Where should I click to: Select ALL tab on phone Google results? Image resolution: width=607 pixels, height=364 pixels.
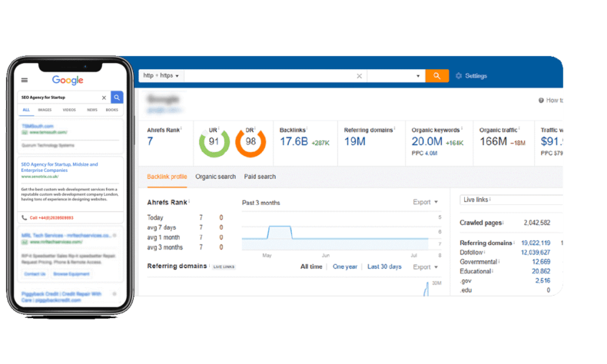pos(26,110)
